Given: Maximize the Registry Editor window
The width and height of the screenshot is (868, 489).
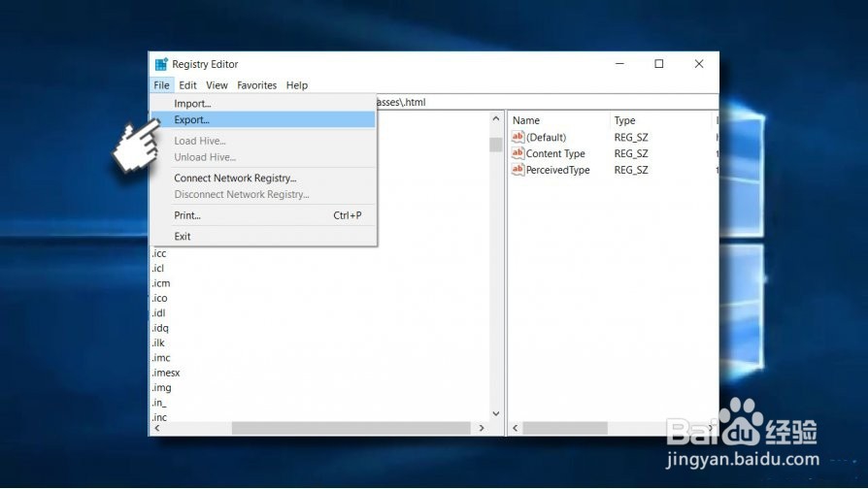Looking at the screenshot, I should (658, 64).
